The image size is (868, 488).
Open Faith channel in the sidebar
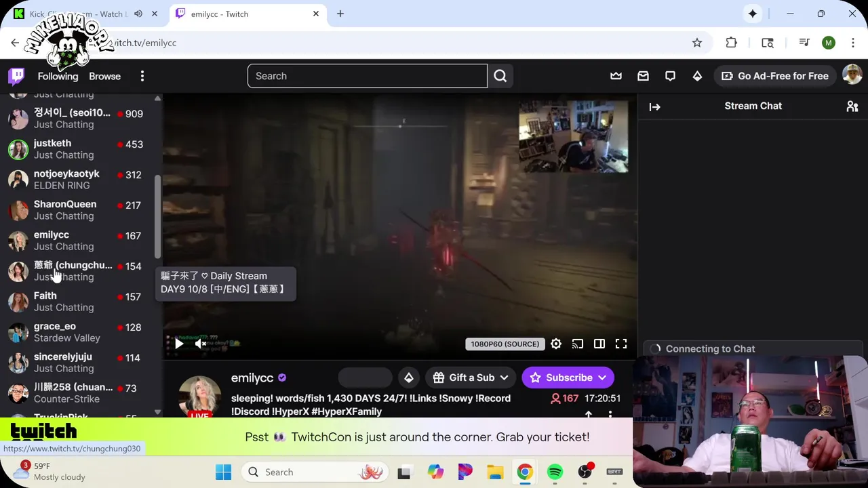click(81, 302)
